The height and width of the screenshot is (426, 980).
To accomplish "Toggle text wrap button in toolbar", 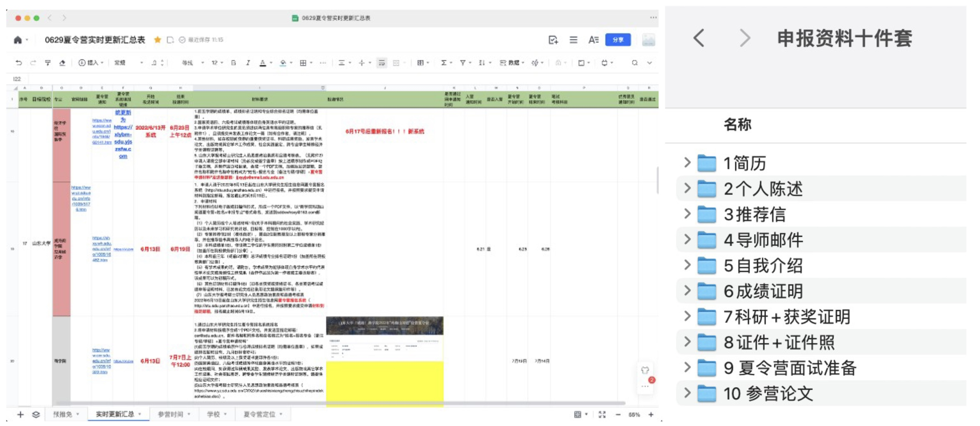I will [382, 63].
